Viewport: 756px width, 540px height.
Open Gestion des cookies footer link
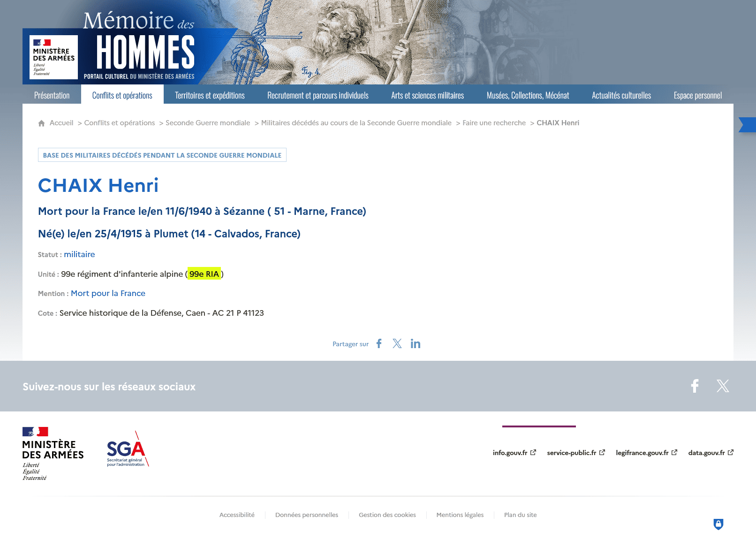click(387, 515)
